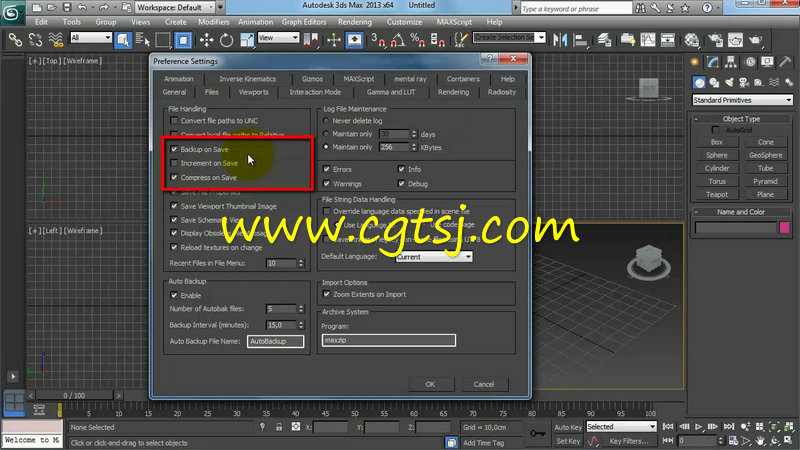Toggle Save Viewport Thumbnail Image checkbox
Screen dimensions: 800x450
pos(174,206)
